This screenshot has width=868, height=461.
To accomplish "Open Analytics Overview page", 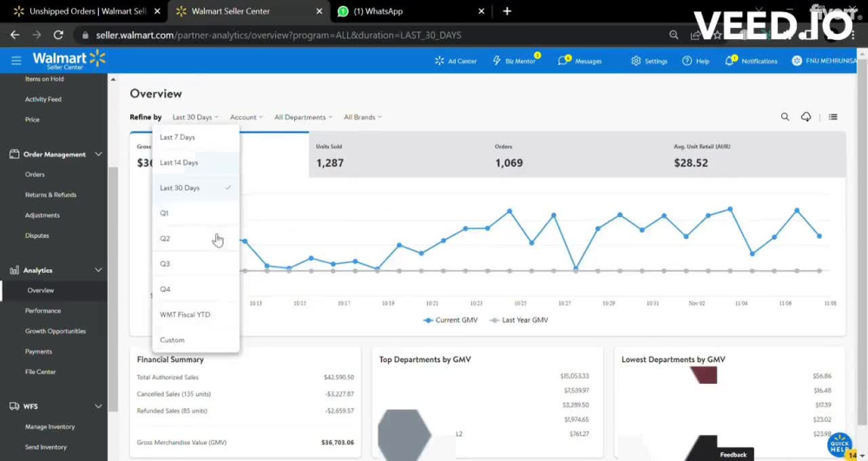I will tap(41, 291).
